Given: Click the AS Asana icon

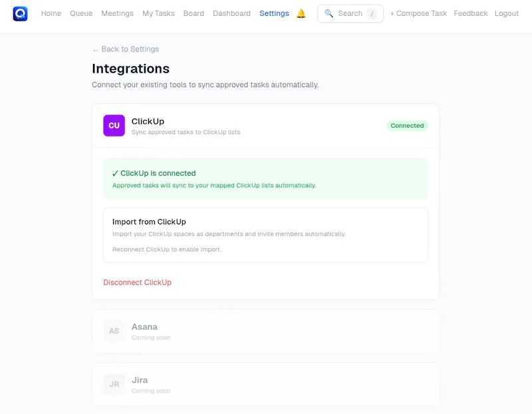Looking at the screenshot, I should pyautogui.click(x=114, y=331).
